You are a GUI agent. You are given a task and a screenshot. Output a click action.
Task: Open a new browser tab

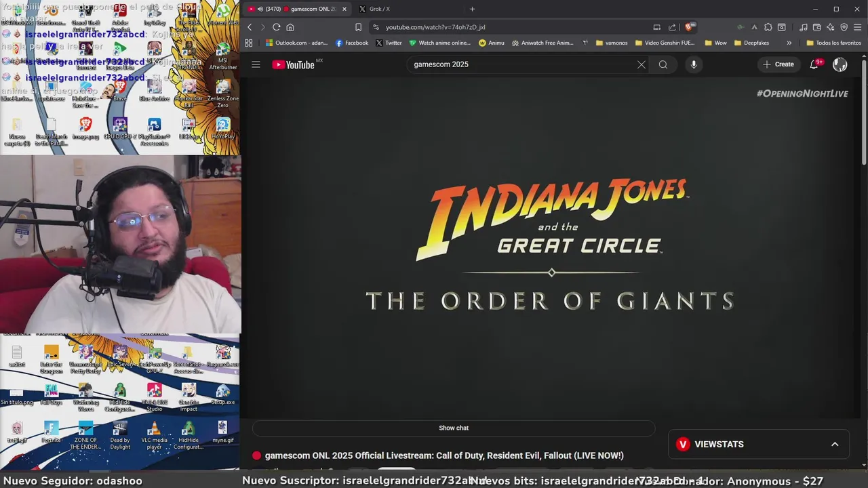pyautogui.click(x=472, y=9)
